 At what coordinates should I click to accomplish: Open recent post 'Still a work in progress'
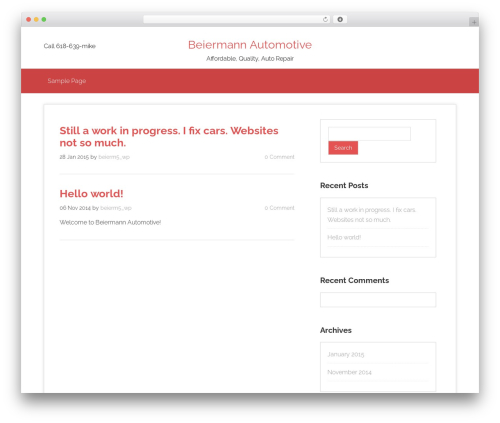pyautogui.click(x=372, y=215)
